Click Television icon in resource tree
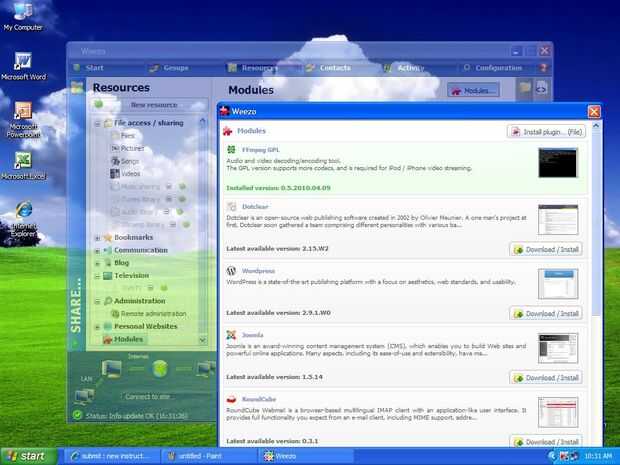This screenshot has width=620, height=465. click(x=108, y=276)
